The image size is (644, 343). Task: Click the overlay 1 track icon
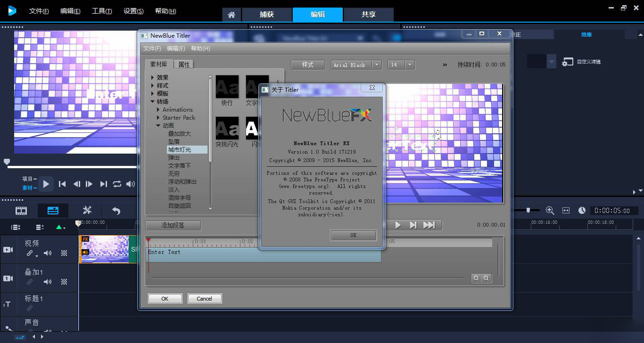point(8,278)
